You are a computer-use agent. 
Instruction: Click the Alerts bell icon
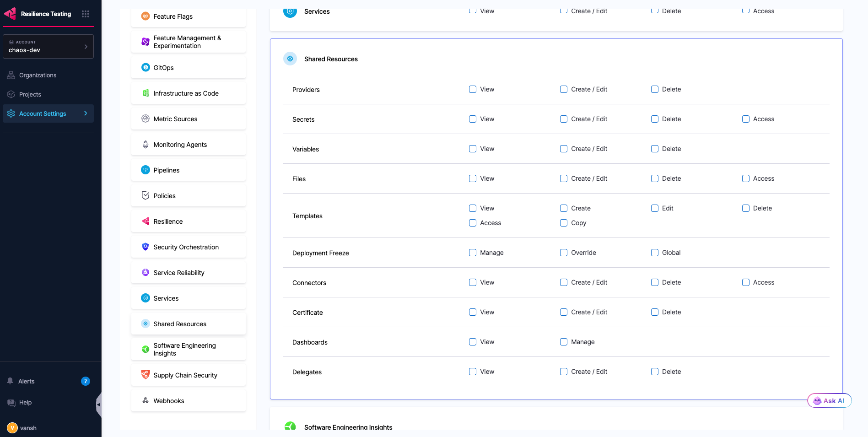coord(10,381)
